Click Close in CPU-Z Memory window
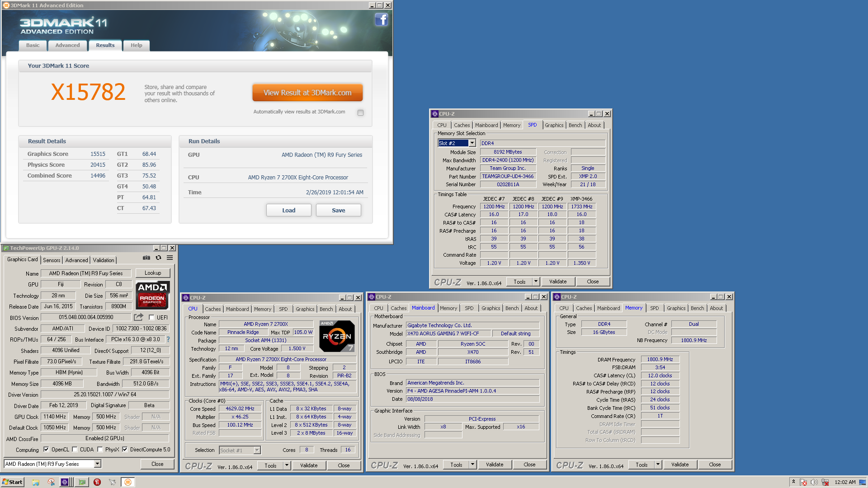 [715, 465]
